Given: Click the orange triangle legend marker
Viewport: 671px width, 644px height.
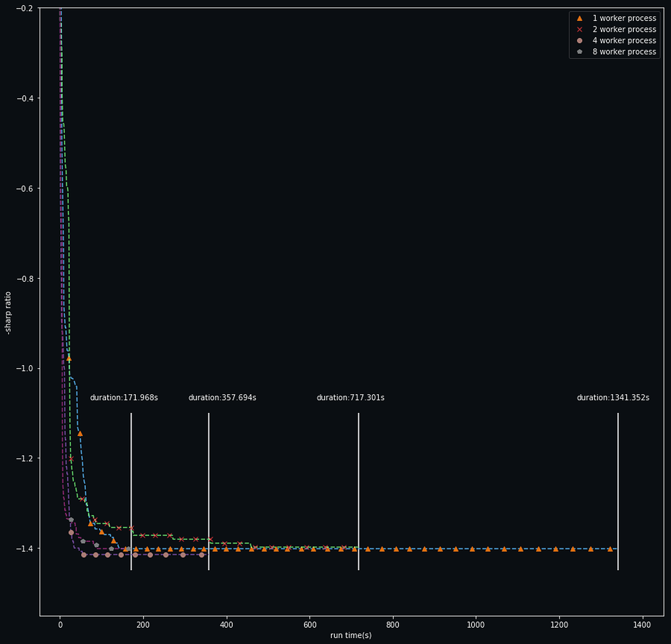Looking at the screenshot, I should [x=579, y=18].
